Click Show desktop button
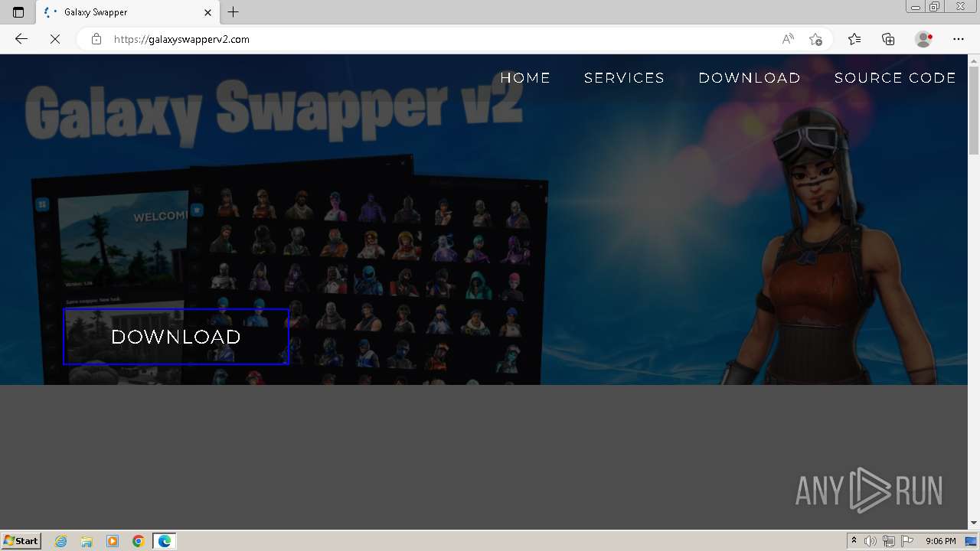980x551 pixels. [971, 541]
